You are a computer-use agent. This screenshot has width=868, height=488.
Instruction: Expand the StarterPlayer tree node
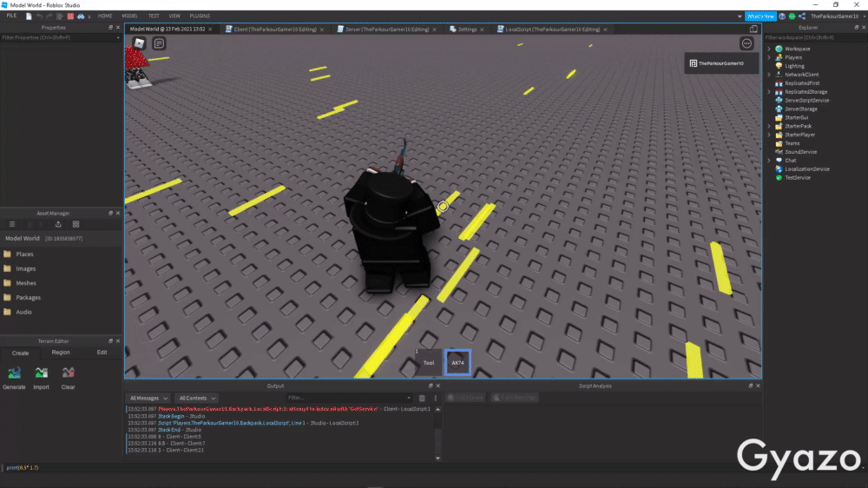[x=769, y=135]
